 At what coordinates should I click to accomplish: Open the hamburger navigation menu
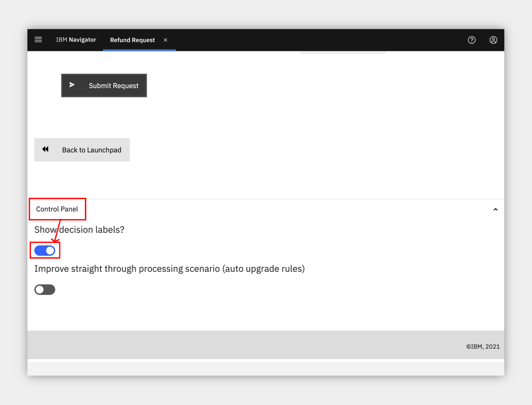(38, 40)
